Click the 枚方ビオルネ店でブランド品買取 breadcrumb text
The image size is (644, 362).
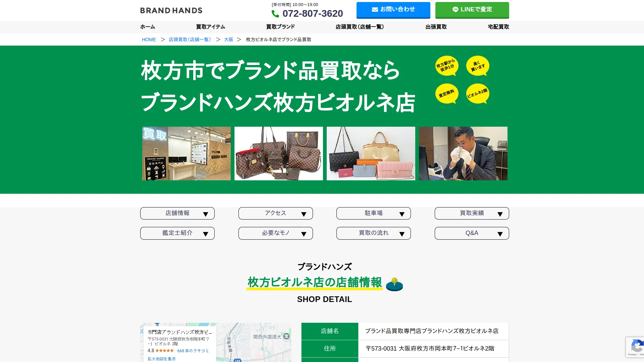point(279,40)
